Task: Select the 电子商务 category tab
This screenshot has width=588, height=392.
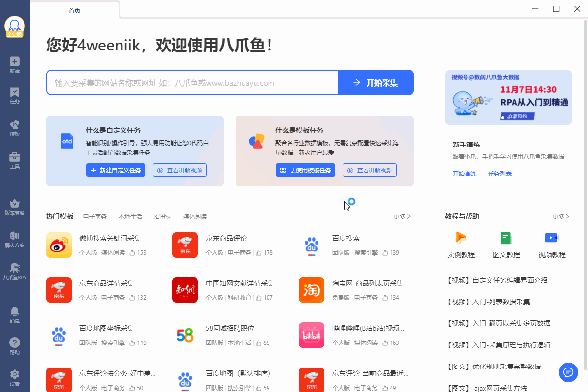Action: pyautogui.click(x=95, y=216)
